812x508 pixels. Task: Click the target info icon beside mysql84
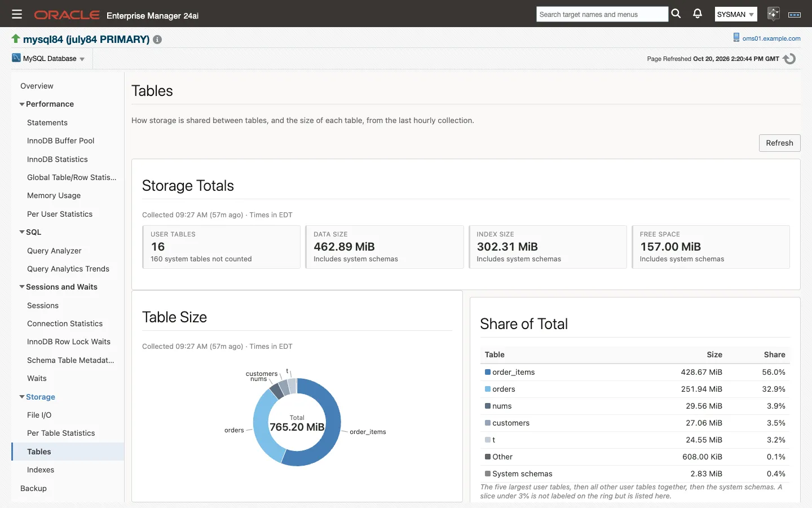157,40
